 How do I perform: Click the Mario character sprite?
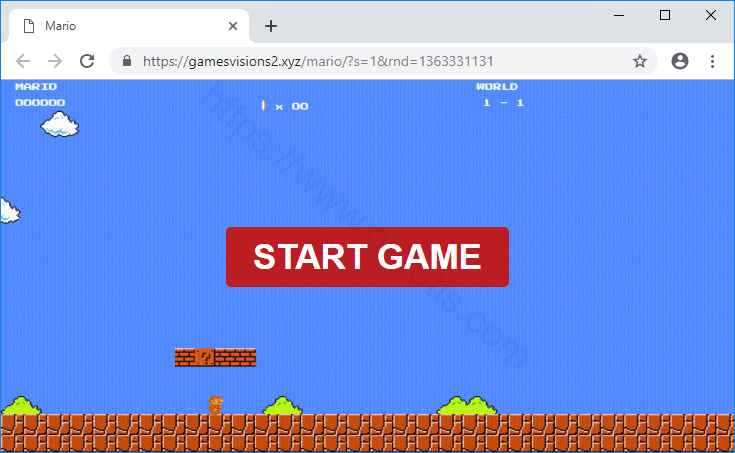pos(216,405)
